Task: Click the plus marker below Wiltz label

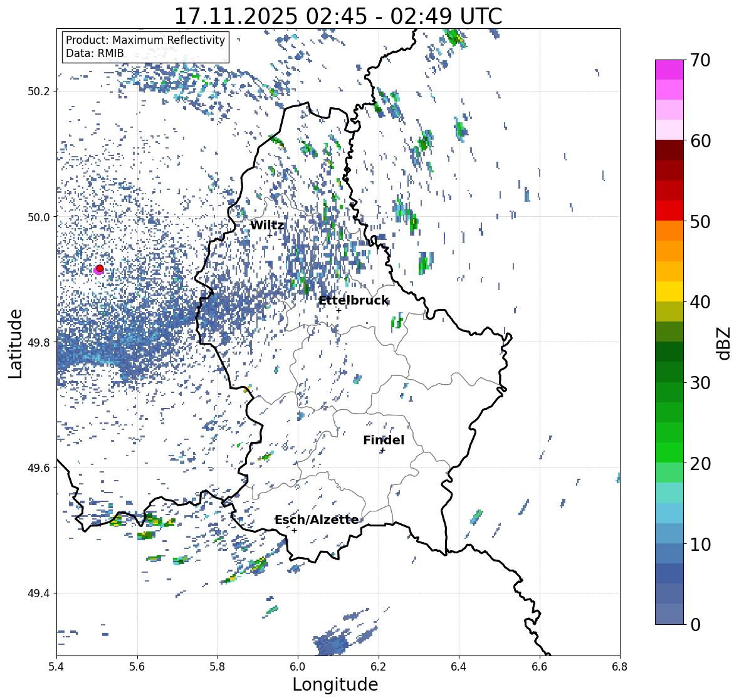Action: click(270, 235)
